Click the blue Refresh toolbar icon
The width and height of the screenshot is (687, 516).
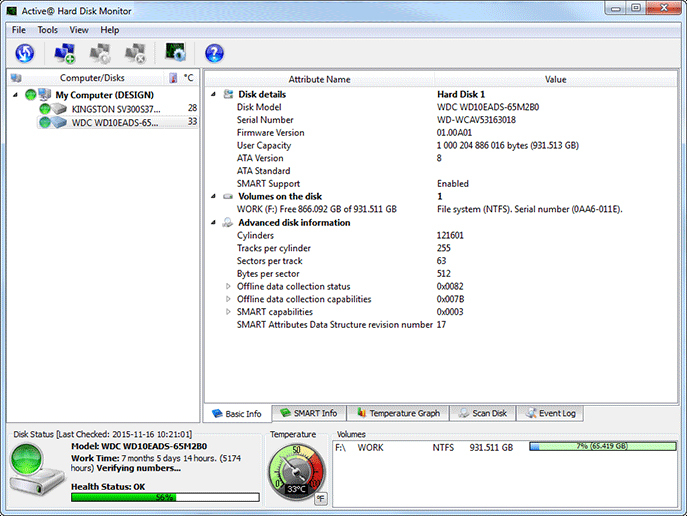tap(25, 53)
